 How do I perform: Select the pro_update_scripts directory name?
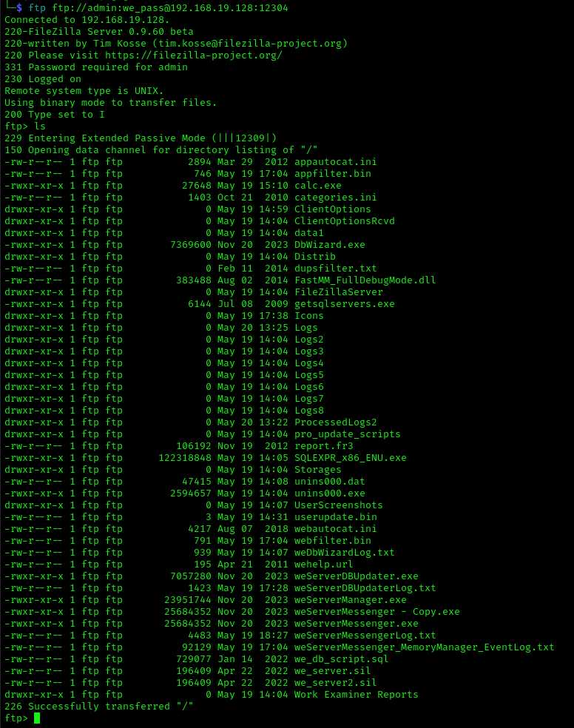(x=348, y=434)
